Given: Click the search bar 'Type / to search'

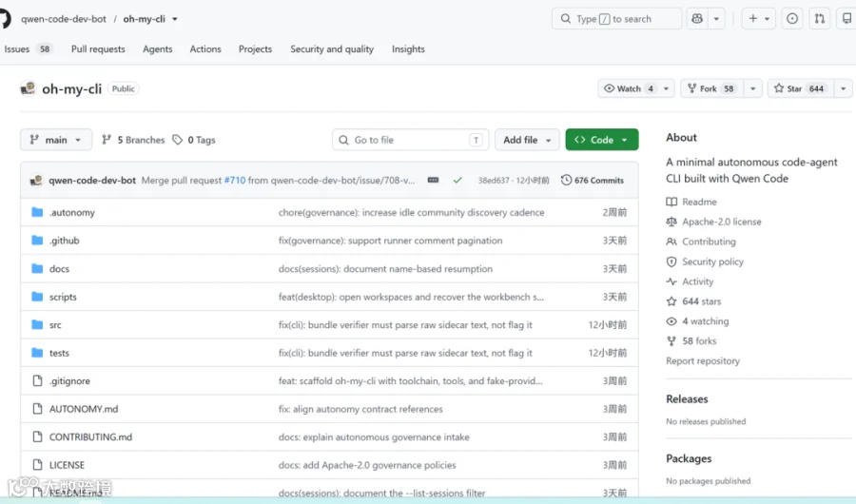Looking at the screenshot, I should [616, 19].
